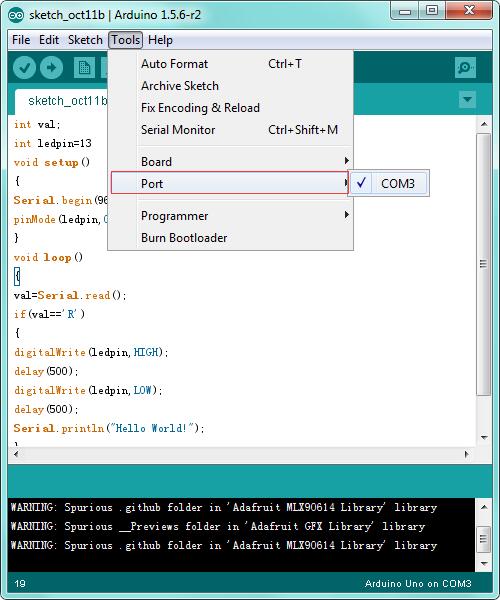
Task: Click the Upload arrow toolbar icon
Action: (52, 68)
